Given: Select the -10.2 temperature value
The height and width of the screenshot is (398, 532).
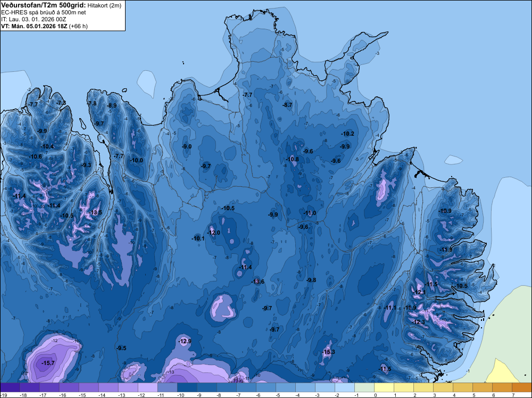Looking at the screenshot, I should [347, 134].
